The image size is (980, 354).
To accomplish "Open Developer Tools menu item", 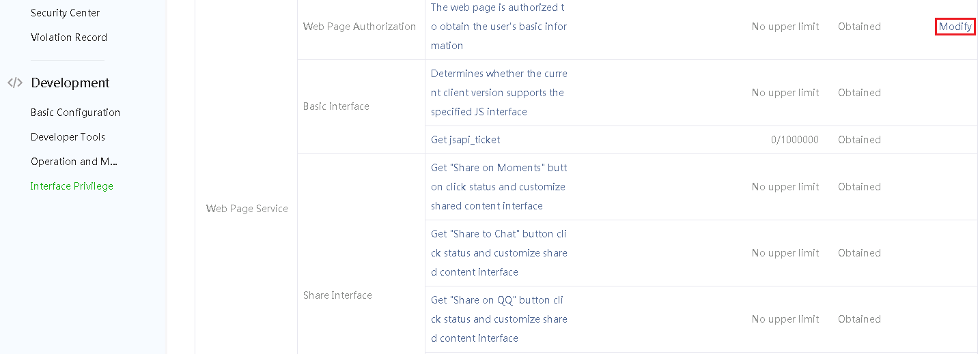I will tap(68, 137).
